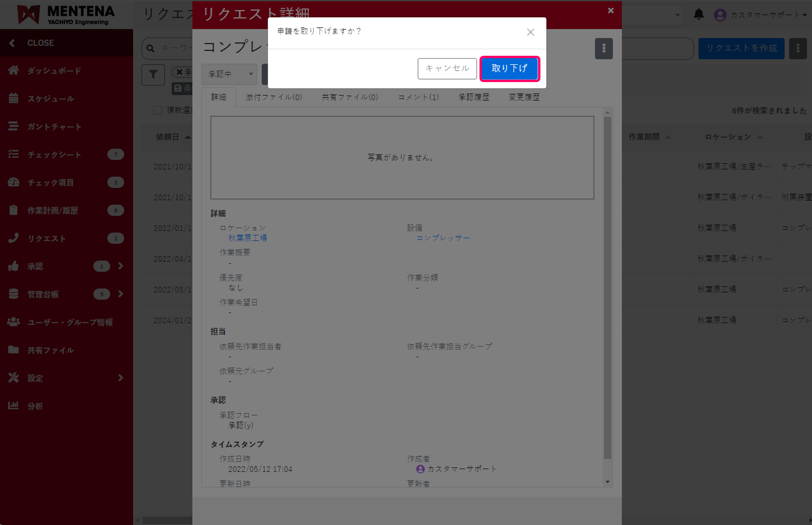Viewport: 812px width, 525px height.
Task: Click the notification bell icon
Action: 699,15
